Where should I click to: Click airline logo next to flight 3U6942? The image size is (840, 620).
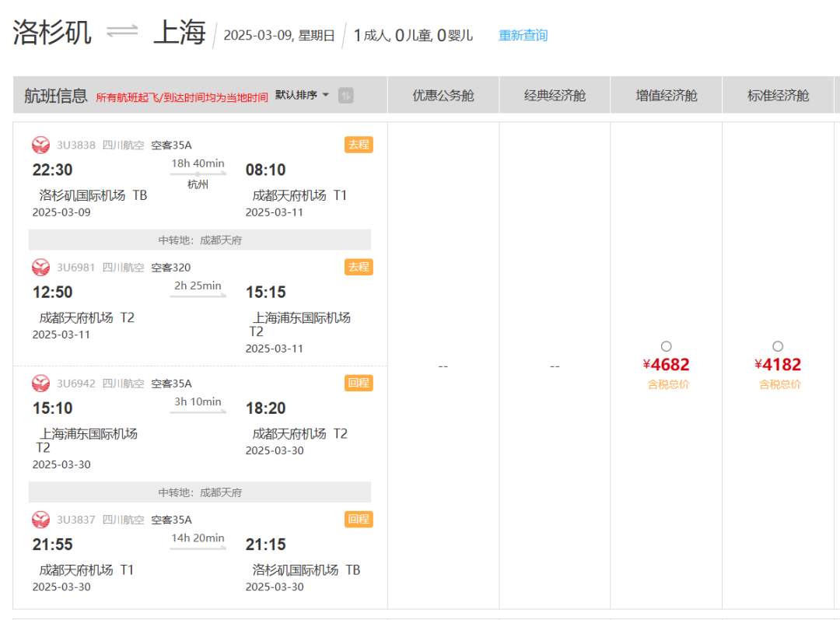coord(40,384)
